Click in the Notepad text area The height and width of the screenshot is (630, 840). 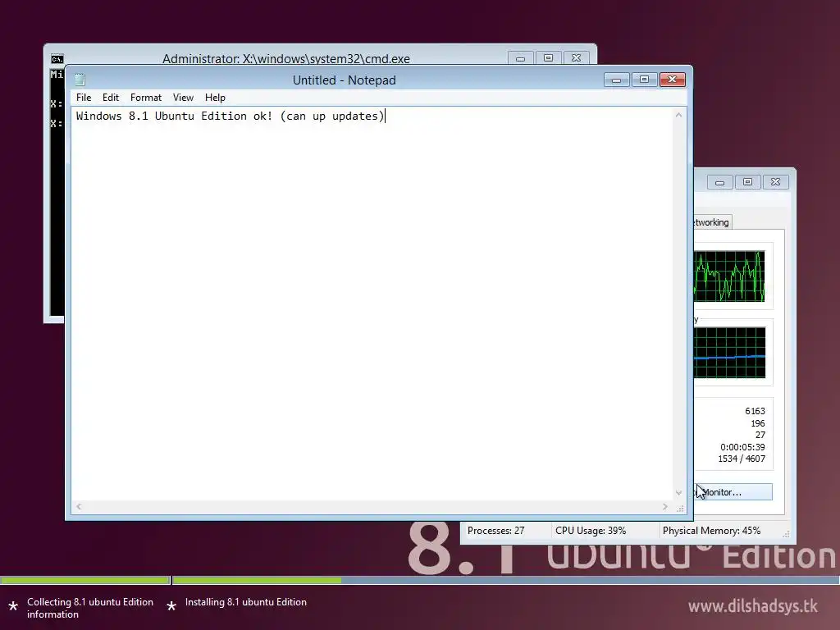[x=372, y=304]
